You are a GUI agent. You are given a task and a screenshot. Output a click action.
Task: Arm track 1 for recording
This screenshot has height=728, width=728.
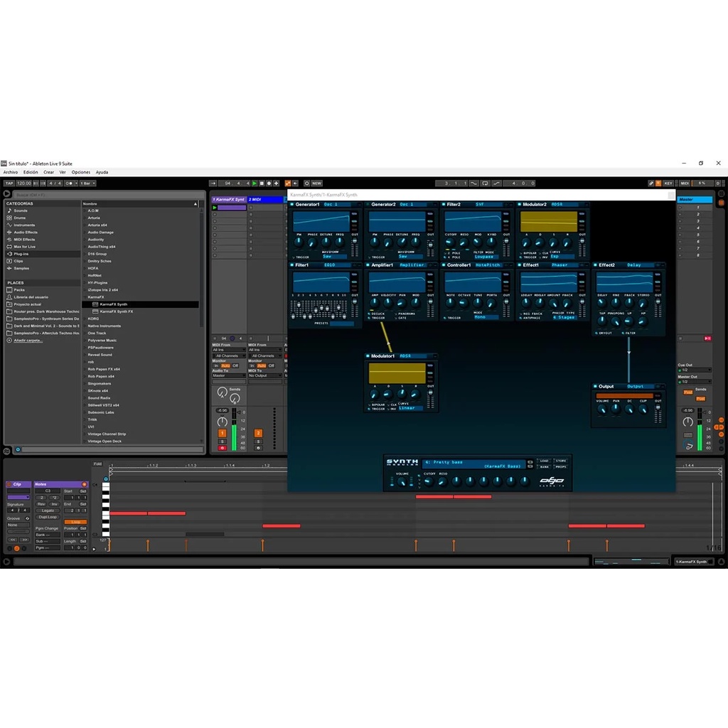pyautogui.click(x=222, y=448)
